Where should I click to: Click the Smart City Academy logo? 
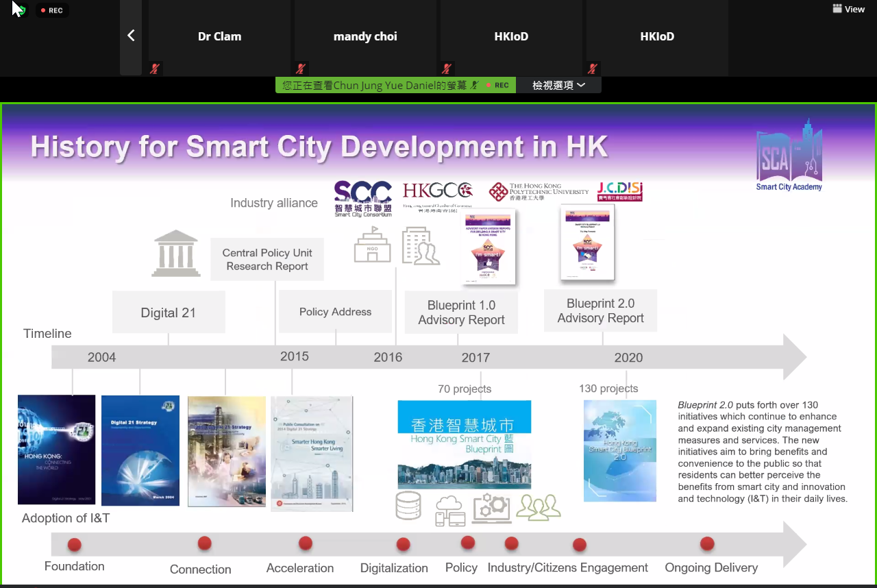coord(789,156)
